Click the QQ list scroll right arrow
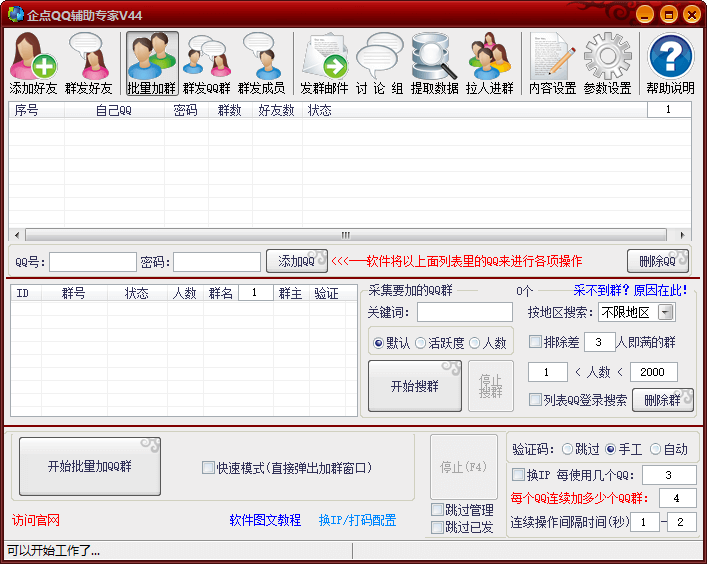The width and height of the screenshot is (707, 564). 682,235
